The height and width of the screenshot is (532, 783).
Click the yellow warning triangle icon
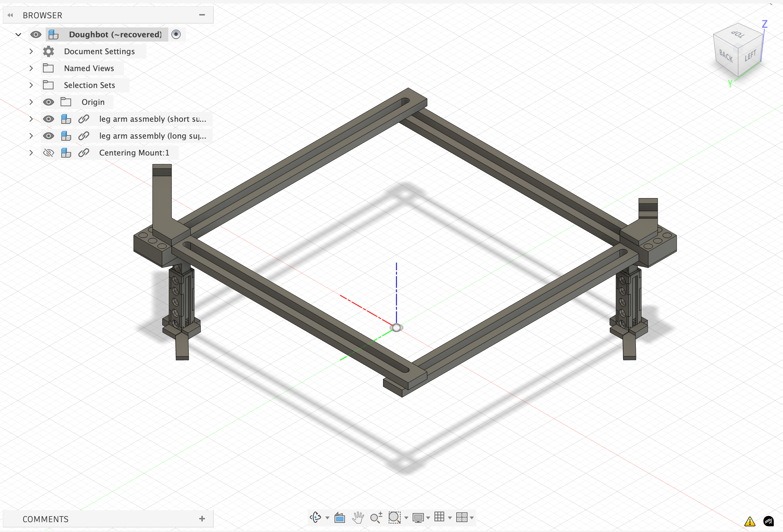click(750, 521)
